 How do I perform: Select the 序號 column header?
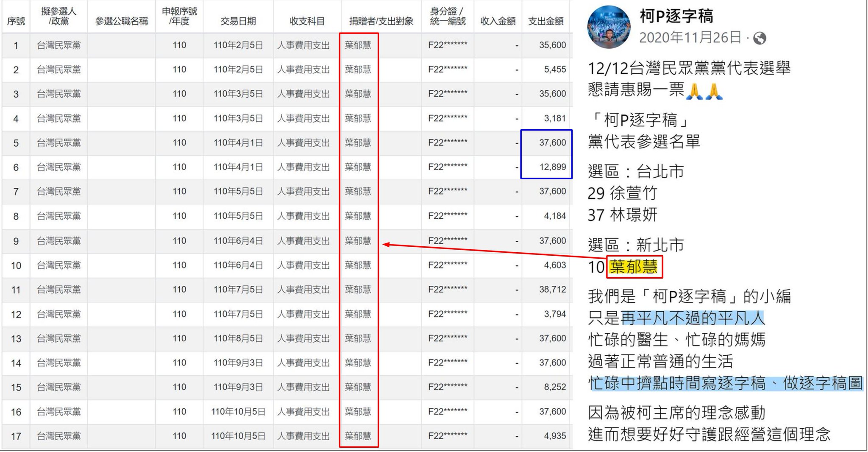pos(16,21)
